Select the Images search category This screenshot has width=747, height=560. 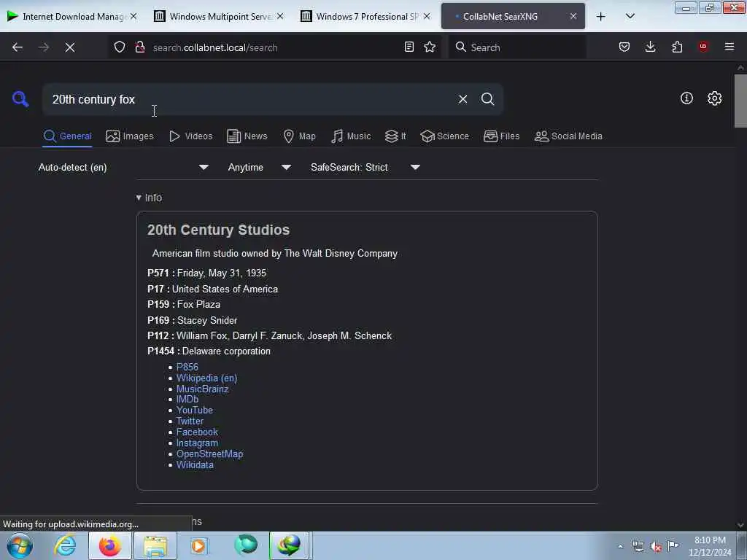point(130,136)
